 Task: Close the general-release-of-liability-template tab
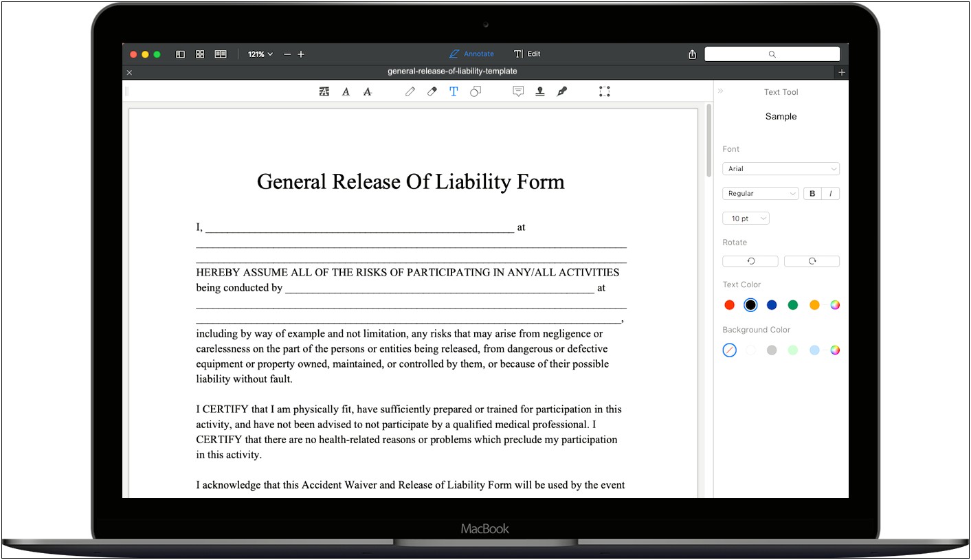129,72
